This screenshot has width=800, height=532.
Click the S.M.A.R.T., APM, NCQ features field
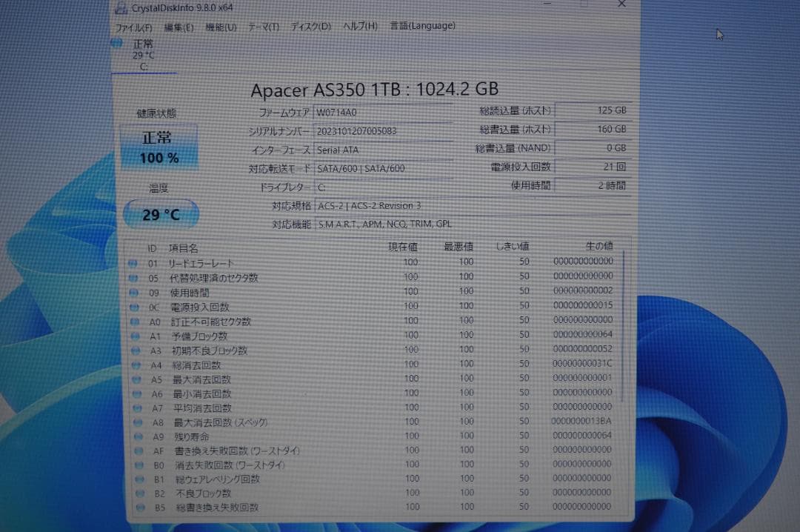pos(473,224)
